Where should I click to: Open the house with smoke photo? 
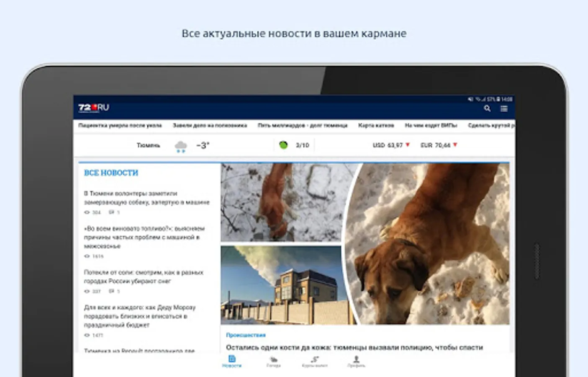pyautogui.click(x=284, y=285)
